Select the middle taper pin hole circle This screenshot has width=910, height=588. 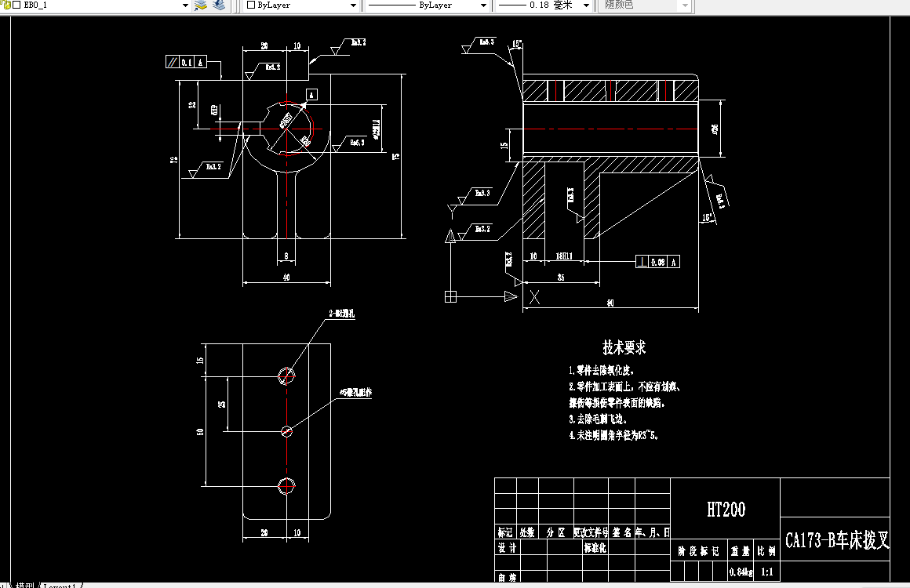(x=286, y=431)
